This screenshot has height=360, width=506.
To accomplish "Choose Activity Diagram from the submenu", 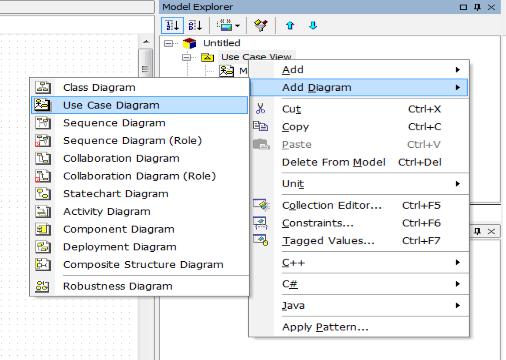I will [139, 211].
